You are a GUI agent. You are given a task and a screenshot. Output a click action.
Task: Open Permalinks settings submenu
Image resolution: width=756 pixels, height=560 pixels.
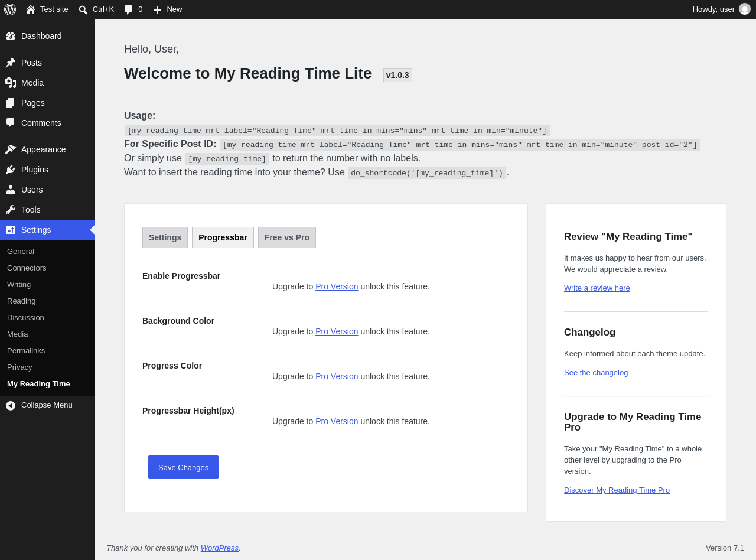tap(47, 350)
